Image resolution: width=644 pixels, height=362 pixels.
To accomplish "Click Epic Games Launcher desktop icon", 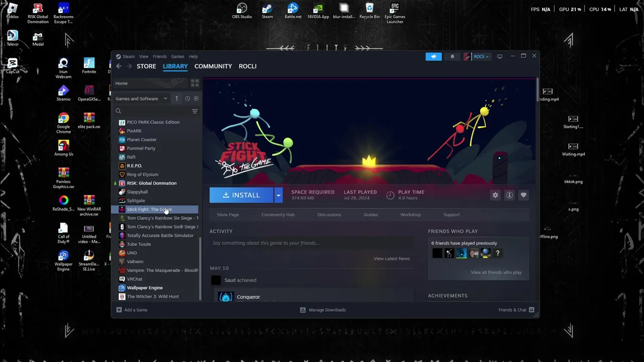I will 395,13.
